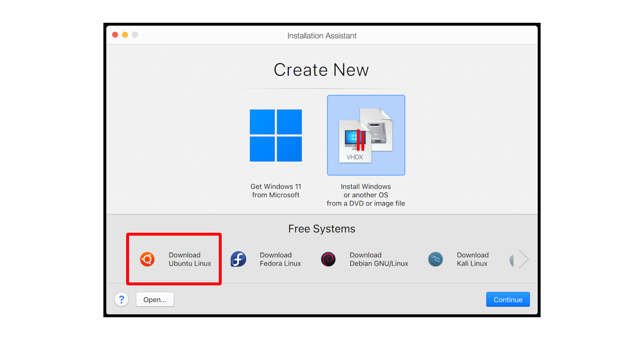Viewport: 644px width, 340px height.
Task: Click the partially hidden system icon beside the arrow
Action: point(512,260)
